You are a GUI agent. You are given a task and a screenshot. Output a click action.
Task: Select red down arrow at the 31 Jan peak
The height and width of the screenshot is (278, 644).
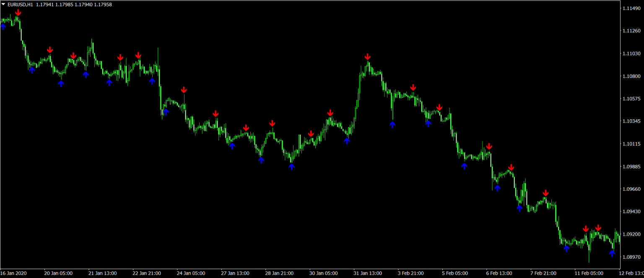pyautogui.click(x=367, y=57)
